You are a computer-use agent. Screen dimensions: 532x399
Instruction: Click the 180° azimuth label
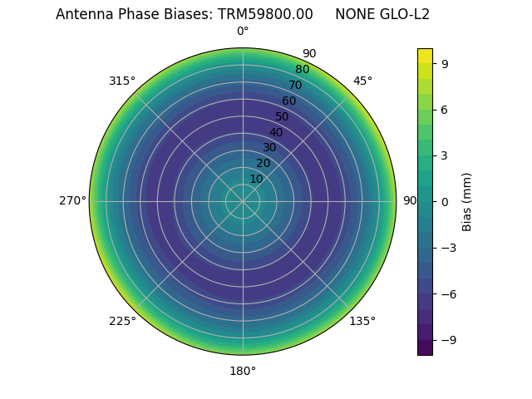click(243, 371)
